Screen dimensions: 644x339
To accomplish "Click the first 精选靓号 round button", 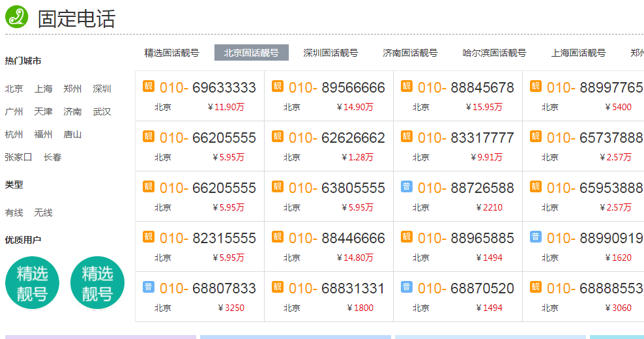I will (32, 282).
